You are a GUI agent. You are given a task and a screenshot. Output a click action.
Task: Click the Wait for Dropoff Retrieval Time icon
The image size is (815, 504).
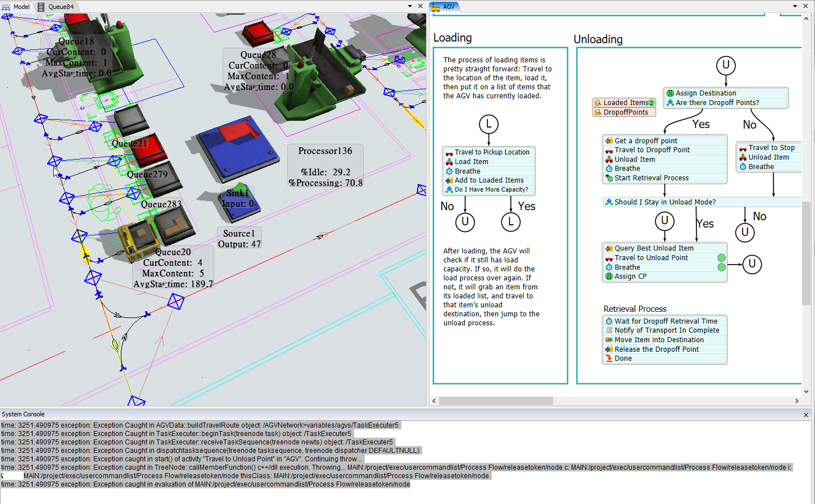[609, 321]
